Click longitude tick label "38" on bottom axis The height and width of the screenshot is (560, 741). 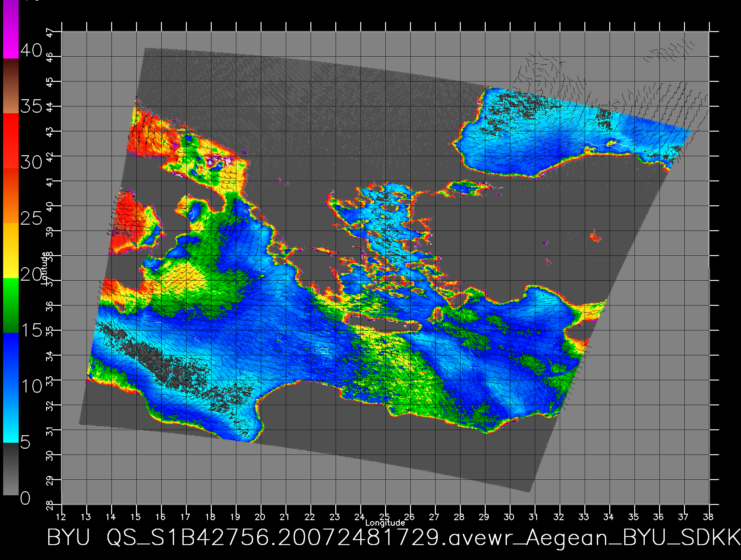pos(708,517)
